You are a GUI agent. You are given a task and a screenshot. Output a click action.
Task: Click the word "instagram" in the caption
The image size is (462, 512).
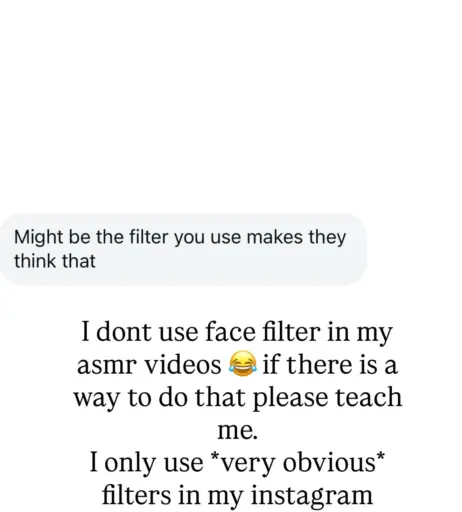pos(312,495)
